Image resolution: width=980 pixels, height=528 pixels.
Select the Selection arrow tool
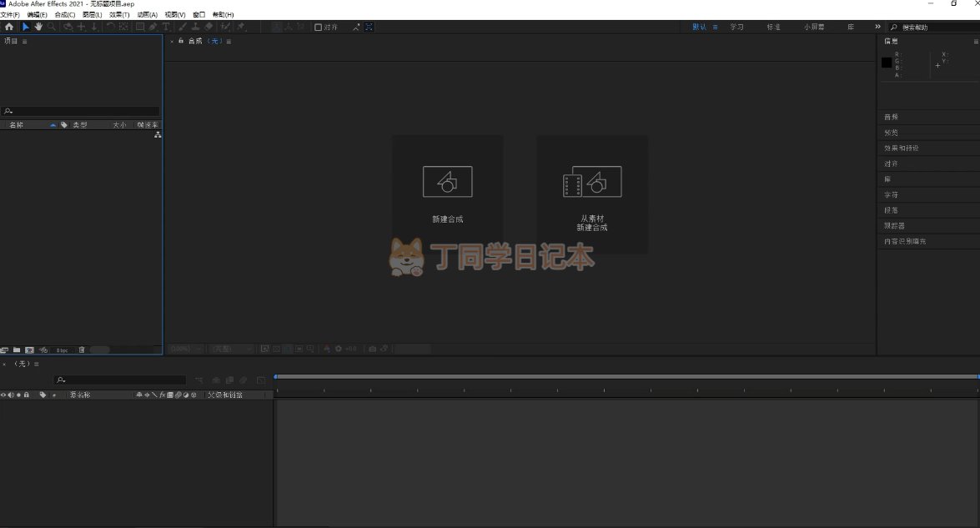tap(25, 27)
